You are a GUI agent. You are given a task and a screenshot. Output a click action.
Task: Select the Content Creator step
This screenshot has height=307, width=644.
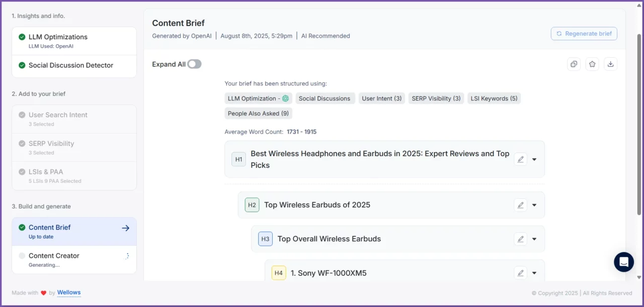click(74, 259)
